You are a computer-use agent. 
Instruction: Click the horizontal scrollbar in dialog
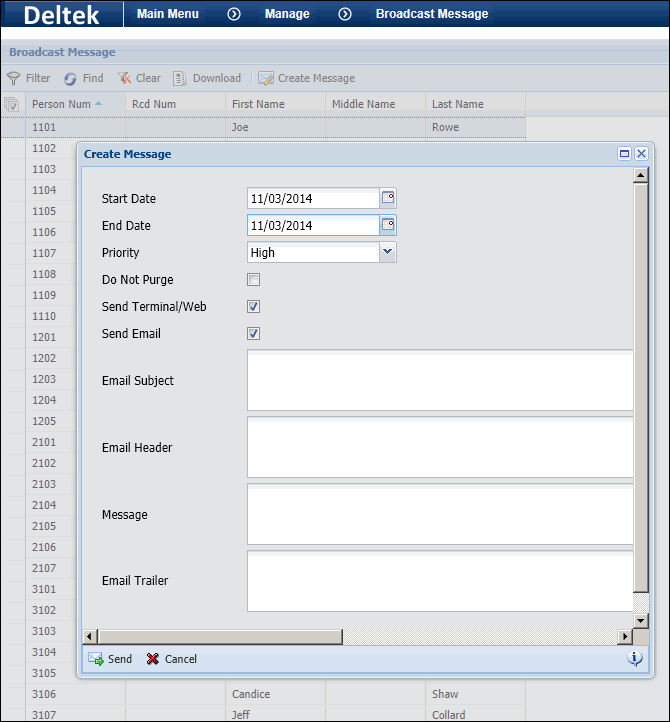pyautogui.click(x=220, y=637)
